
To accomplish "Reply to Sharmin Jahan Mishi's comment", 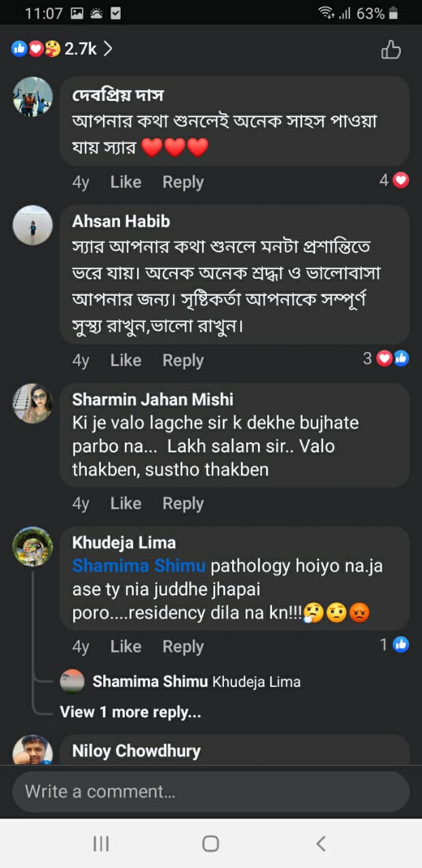I will 183,503.
